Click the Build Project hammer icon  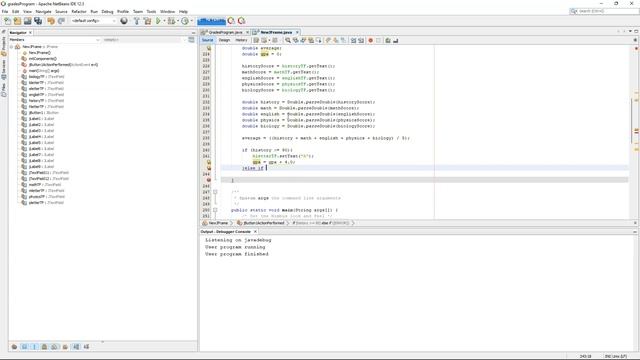tap(137, 21)
